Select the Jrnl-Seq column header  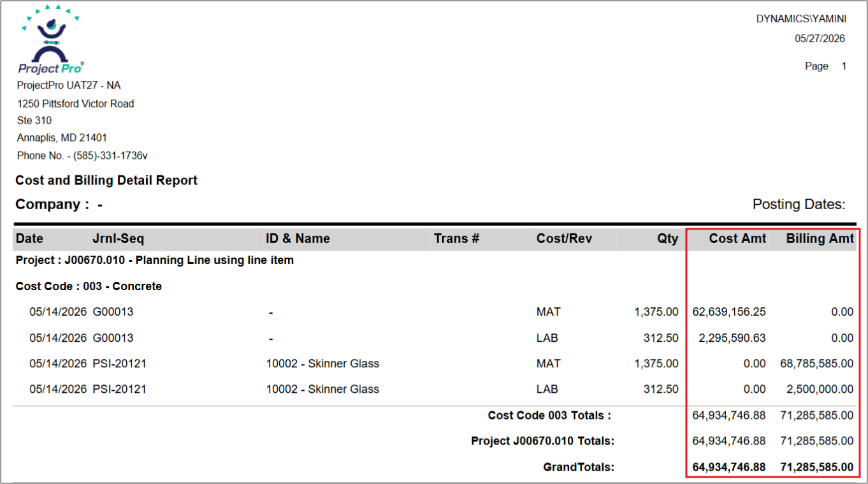[118, 238]
